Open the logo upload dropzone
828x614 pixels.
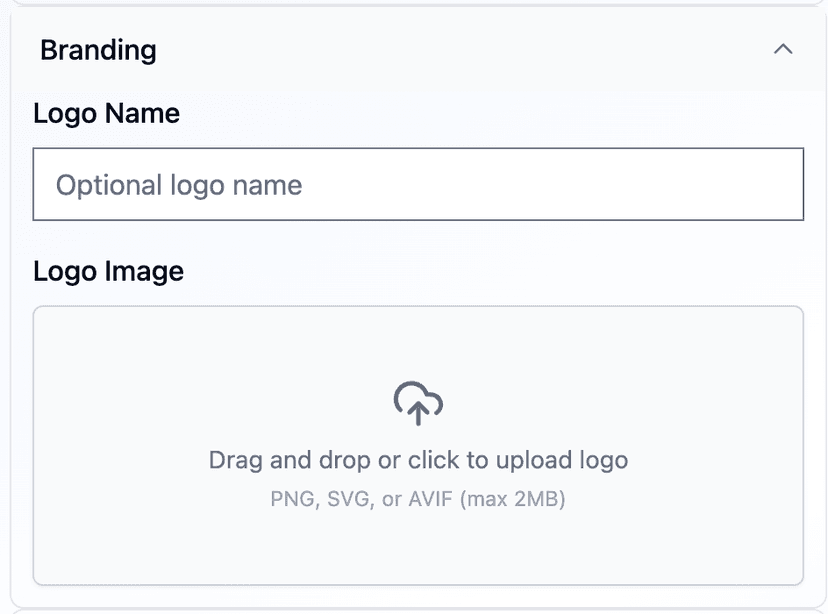tap(418, 445)
